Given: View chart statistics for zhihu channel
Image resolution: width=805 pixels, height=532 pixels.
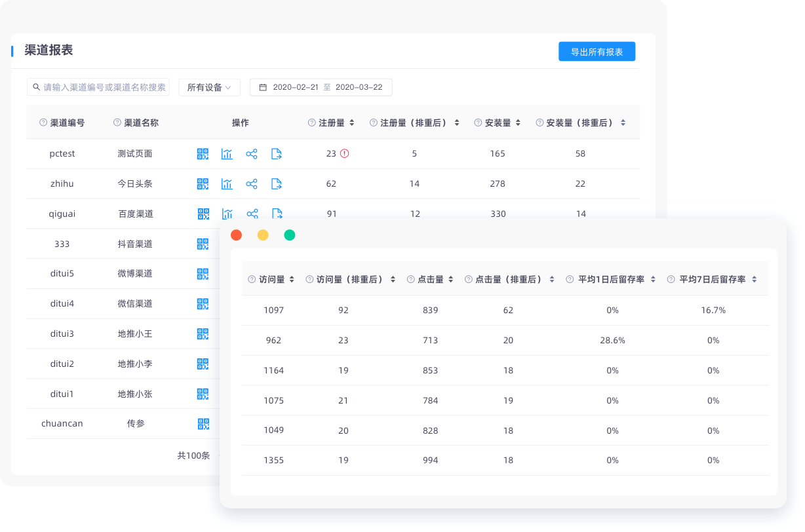Looking at the screenshot, I should tap(227, 184).
